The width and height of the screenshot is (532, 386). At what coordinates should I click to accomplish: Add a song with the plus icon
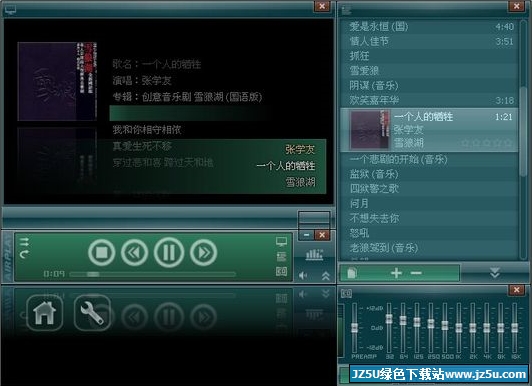tap(396, 273)
